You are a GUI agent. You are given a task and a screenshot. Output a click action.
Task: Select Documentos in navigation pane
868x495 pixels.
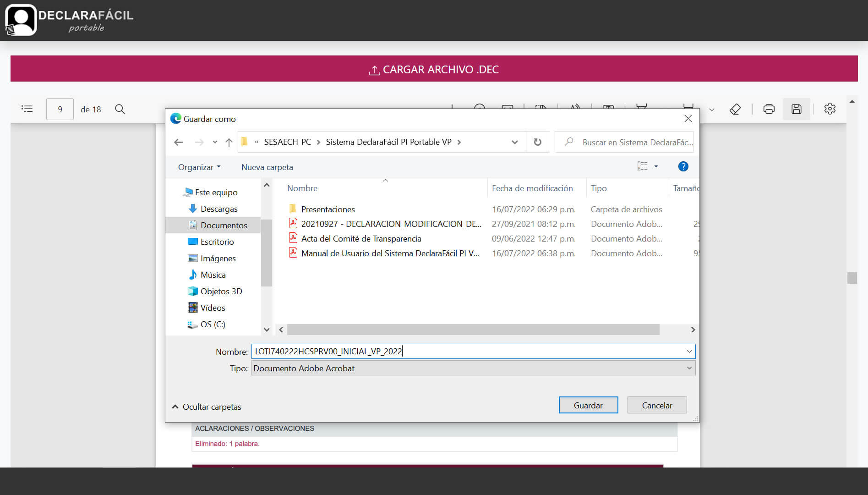pos(224,225)
